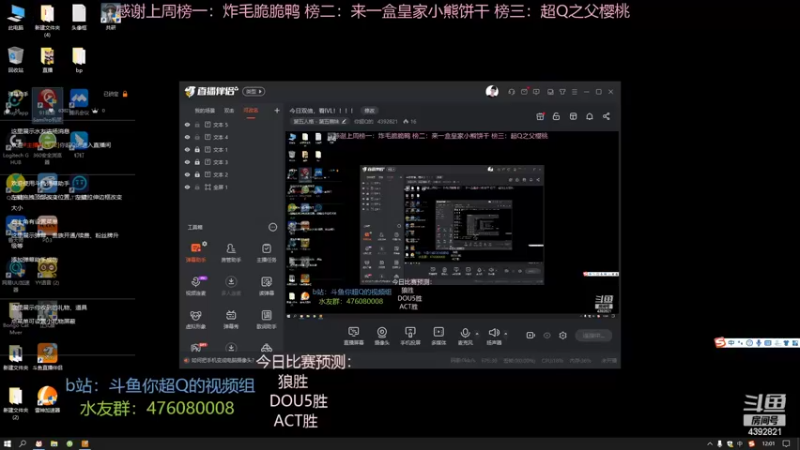Open the 房管助手 room manager tool
800x450 pixels.
click(231, 252)
